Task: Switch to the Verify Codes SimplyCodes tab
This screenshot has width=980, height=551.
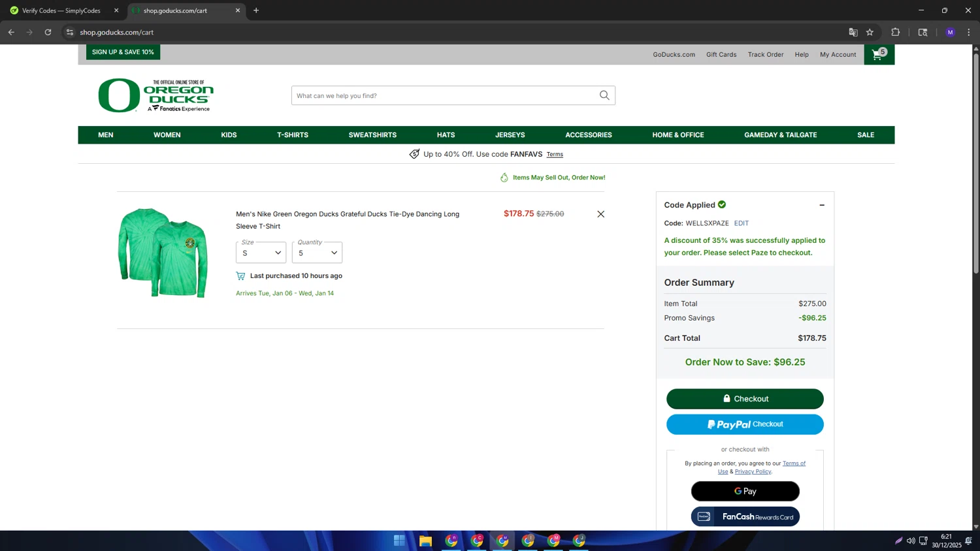Action: (61, 10)
